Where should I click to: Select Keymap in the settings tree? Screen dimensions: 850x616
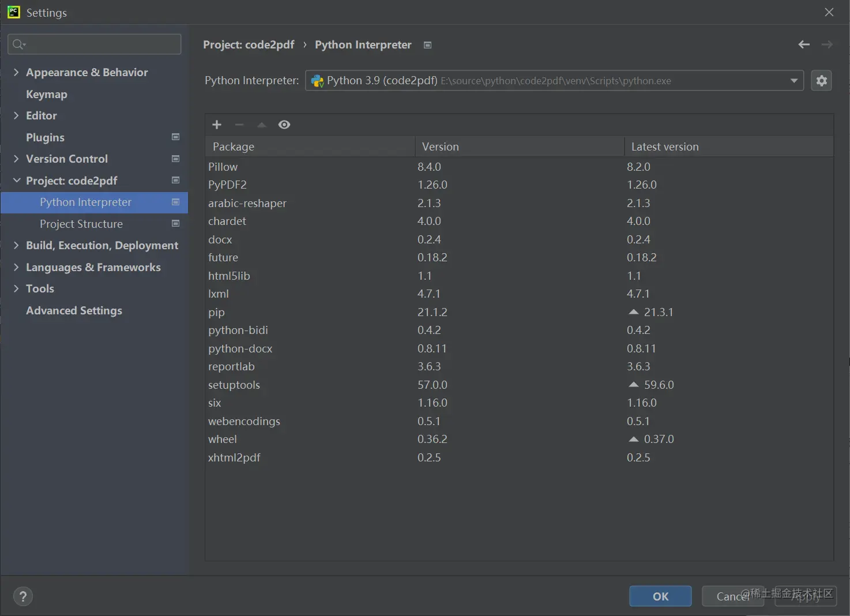tap(47, 94)
